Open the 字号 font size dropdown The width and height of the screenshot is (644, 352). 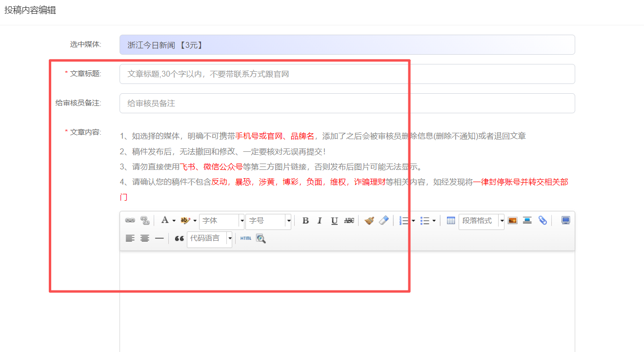[288, 221]
